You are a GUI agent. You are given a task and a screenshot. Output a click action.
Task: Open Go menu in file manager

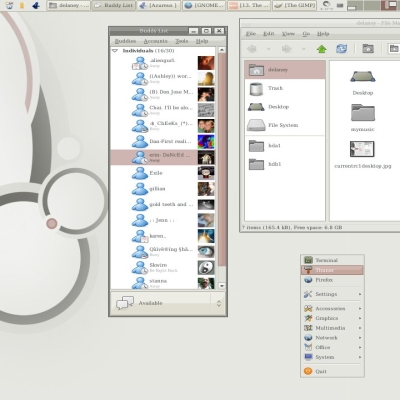[x=306, y=34]
